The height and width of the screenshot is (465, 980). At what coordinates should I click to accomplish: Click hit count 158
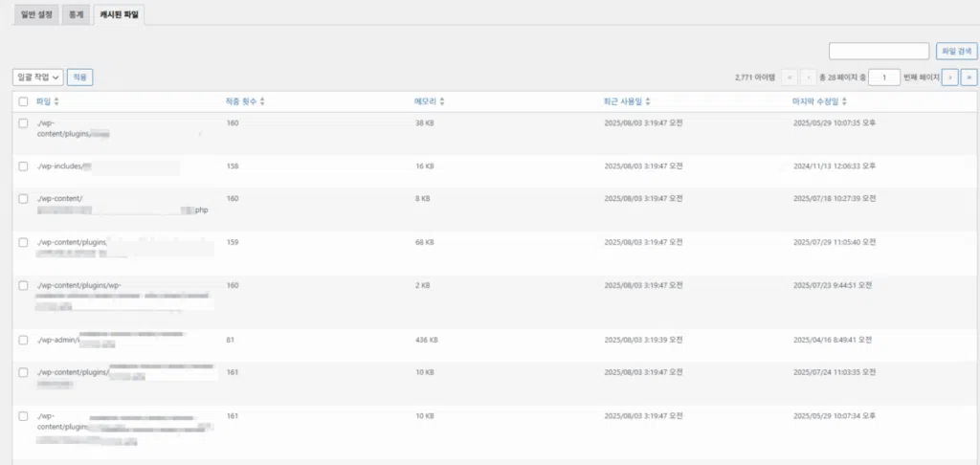[233, 166]
